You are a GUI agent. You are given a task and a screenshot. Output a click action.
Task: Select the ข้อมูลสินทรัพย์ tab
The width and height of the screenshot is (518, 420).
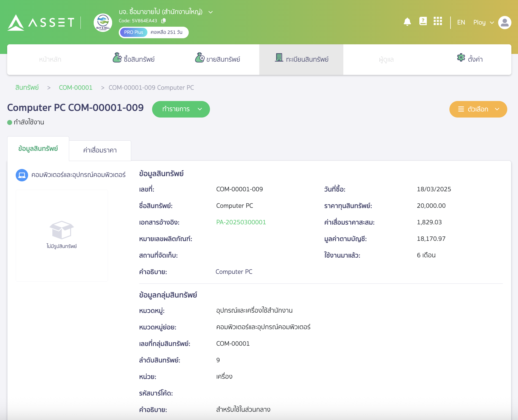(x=38, y=149)
